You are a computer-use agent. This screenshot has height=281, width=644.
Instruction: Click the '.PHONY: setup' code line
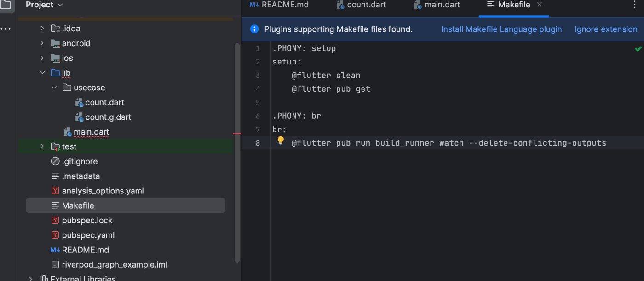pyautogui.click(x=304, y=48)
